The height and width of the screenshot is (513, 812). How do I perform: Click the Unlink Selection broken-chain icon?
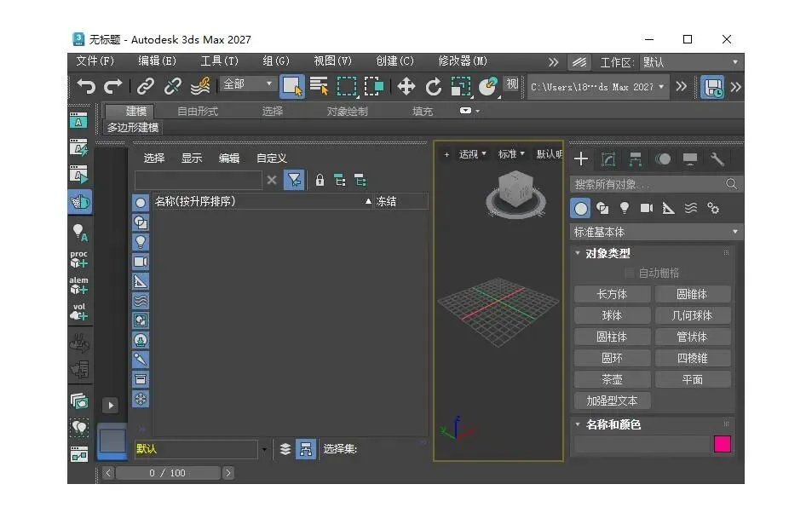coord(172,86)
